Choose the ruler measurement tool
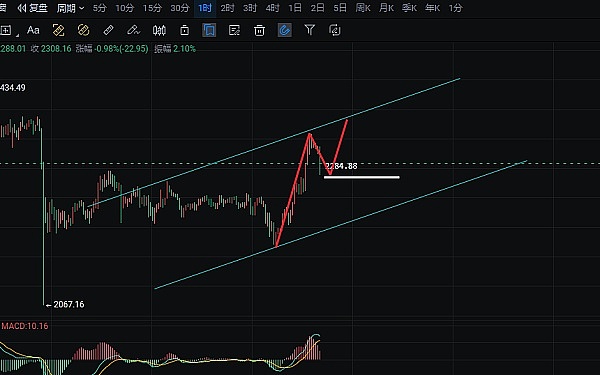 [x=109, y=30]
